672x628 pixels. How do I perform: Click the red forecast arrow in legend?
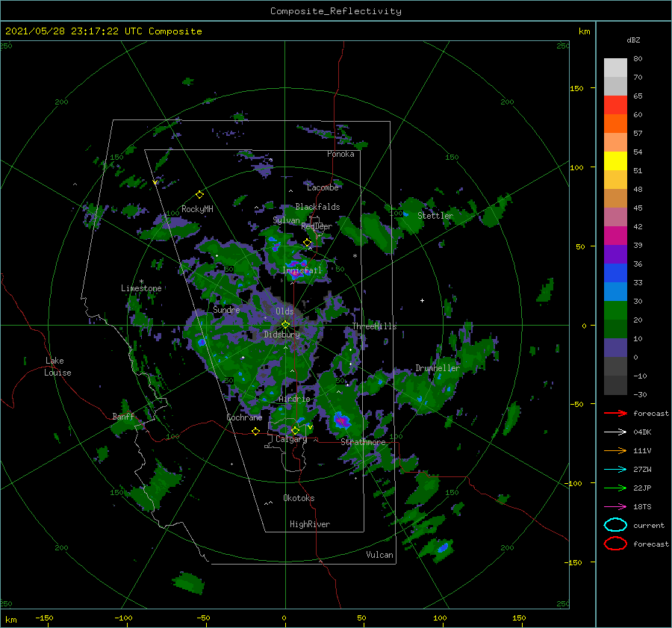pyautogui.click(x=615, y=413)
